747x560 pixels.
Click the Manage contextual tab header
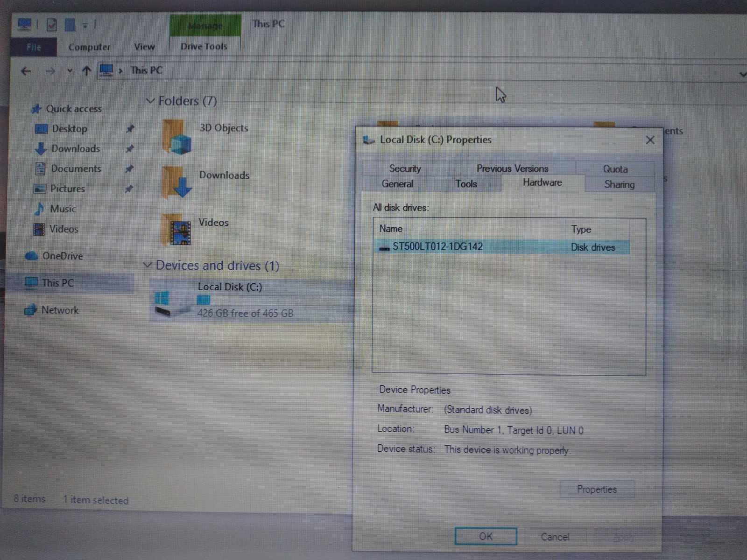pyautogui.click(x=205, y=26)
